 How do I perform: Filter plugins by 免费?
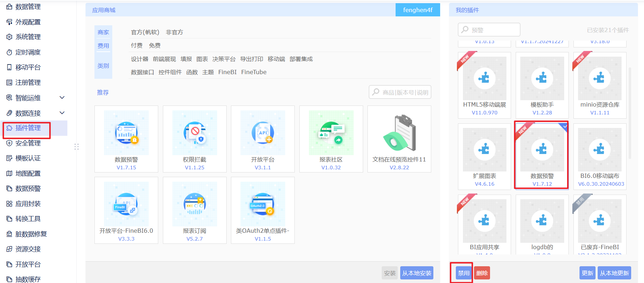coord(155,45)
